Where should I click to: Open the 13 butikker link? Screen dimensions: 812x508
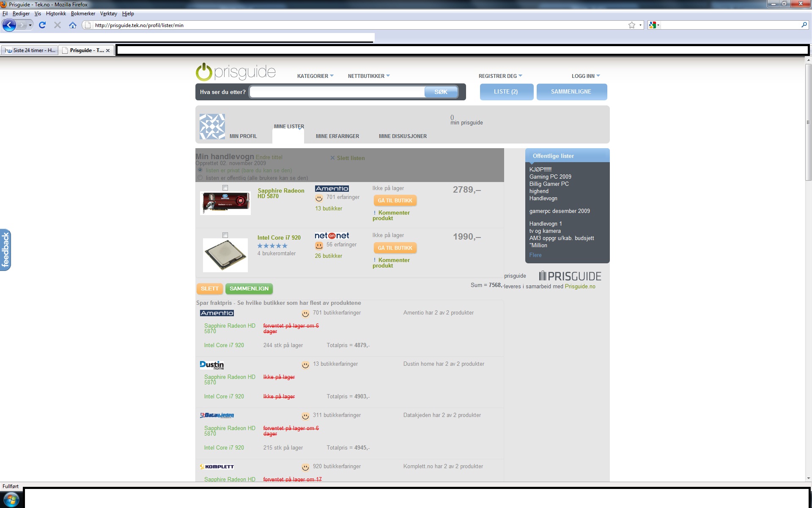[x=329, y=209]
